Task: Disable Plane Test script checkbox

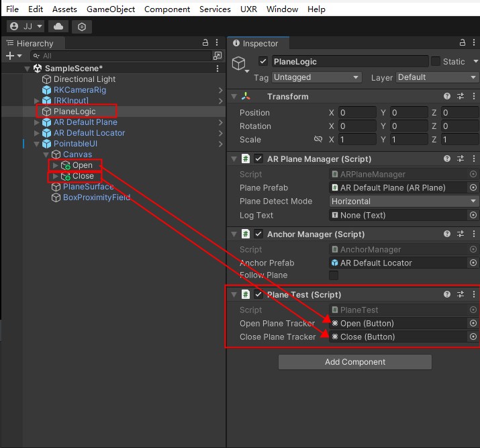Action: 258,294
